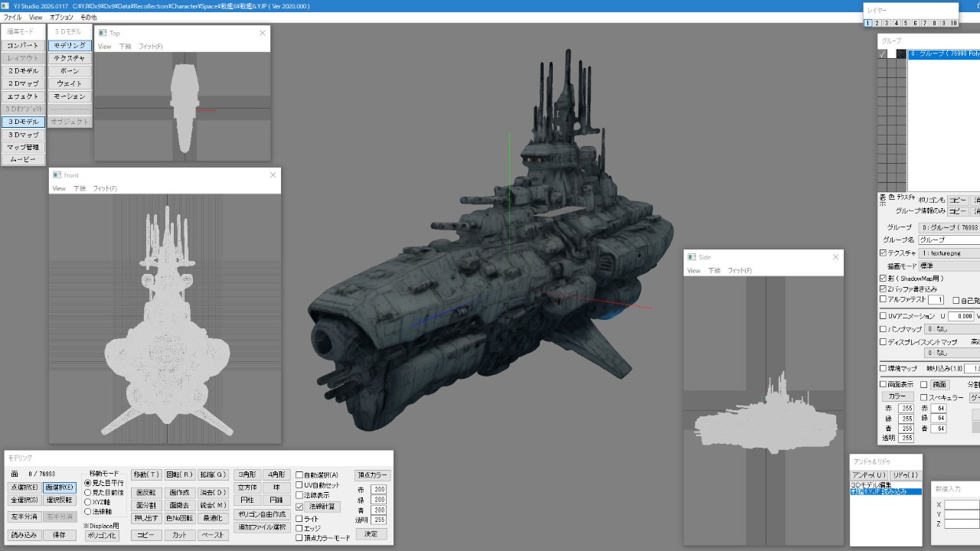Toggle the ライト checkbox
The image size is (980, 551).
(299, 519)
